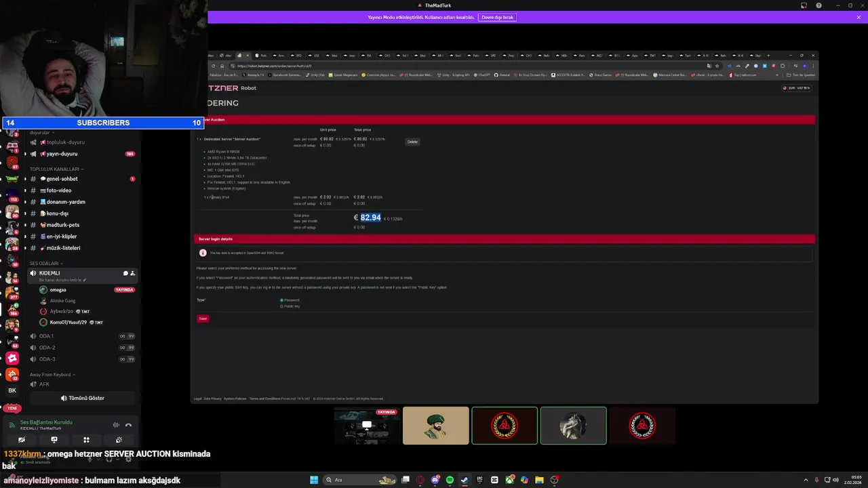The width and height of the screenshot is (868, 488).
Task: Open the topluluk-duyuru channel
Action: pyautogui.click(x=81, y=142)
